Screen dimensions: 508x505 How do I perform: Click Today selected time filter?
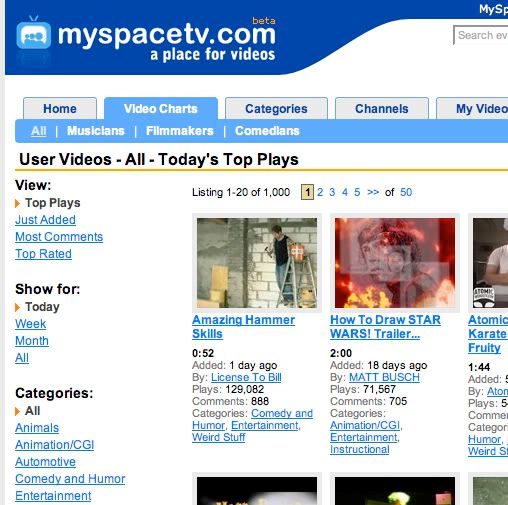click(42, 307)
